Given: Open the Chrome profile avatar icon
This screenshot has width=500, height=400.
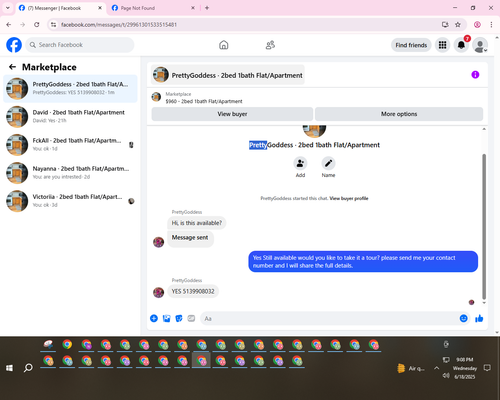Looking at the screenshot, I should (x=477, y=25).
